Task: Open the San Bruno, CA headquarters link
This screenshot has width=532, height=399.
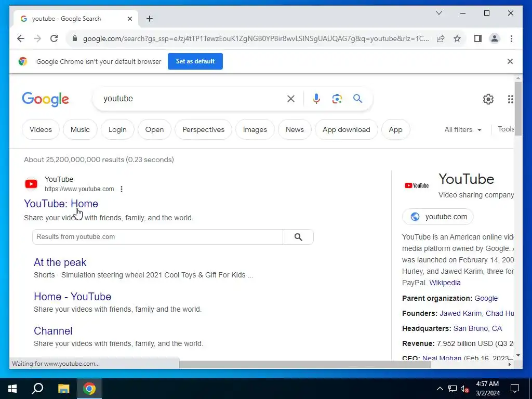Action: tap(477, 329)
